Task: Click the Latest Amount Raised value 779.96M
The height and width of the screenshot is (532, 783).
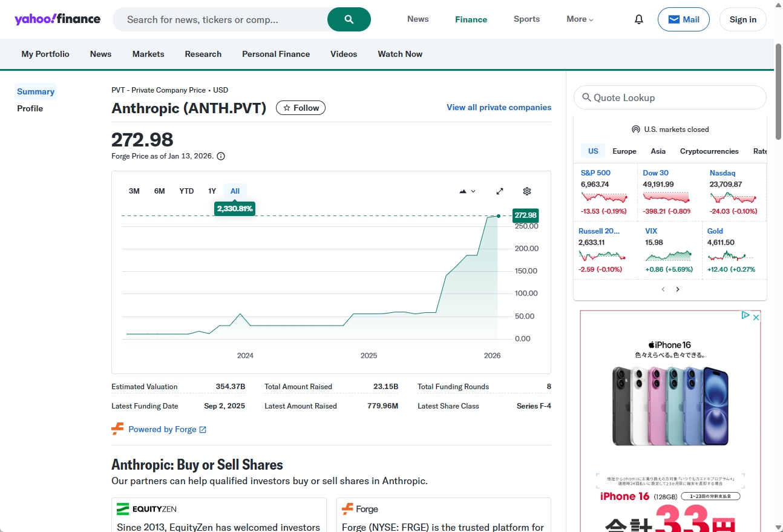Action: 383,406
